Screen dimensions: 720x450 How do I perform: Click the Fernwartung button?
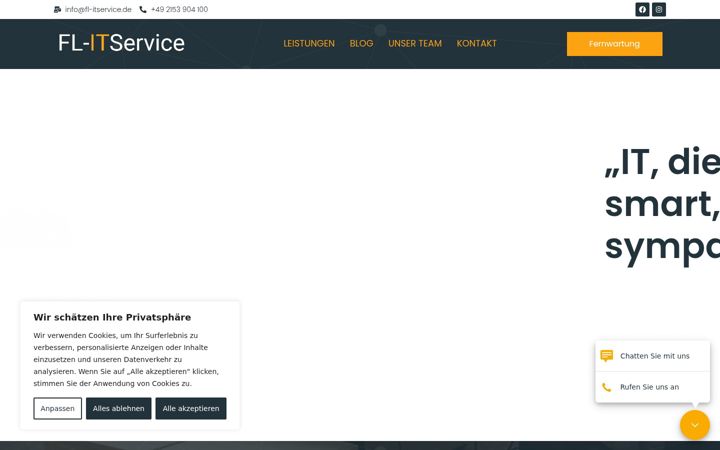click(x=614, y=44)
